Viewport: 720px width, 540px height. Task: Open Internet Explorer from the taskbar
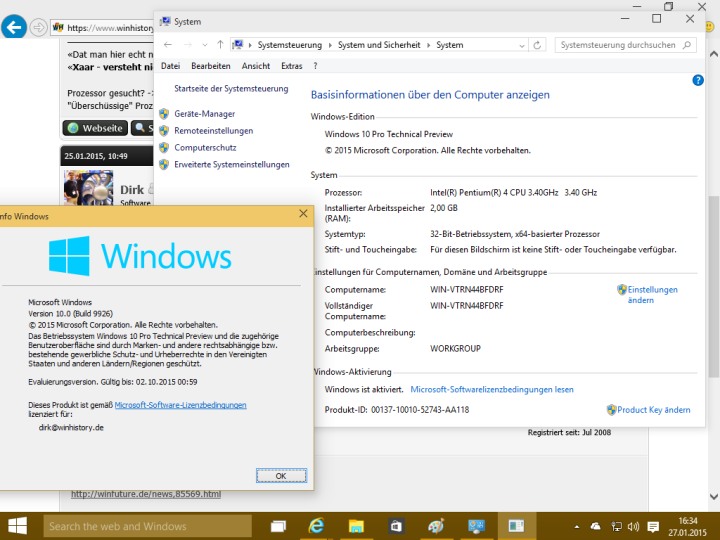316,526
